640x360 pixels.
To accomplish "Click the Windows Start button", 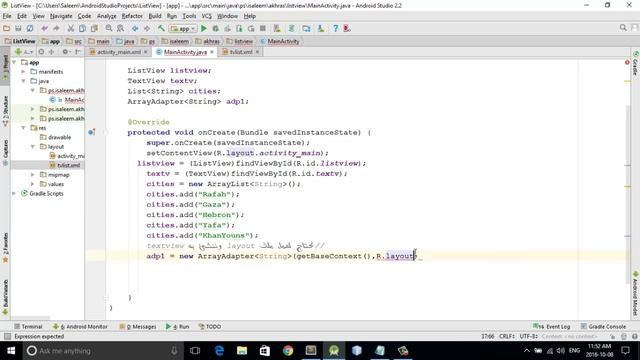I will (11, 351).
